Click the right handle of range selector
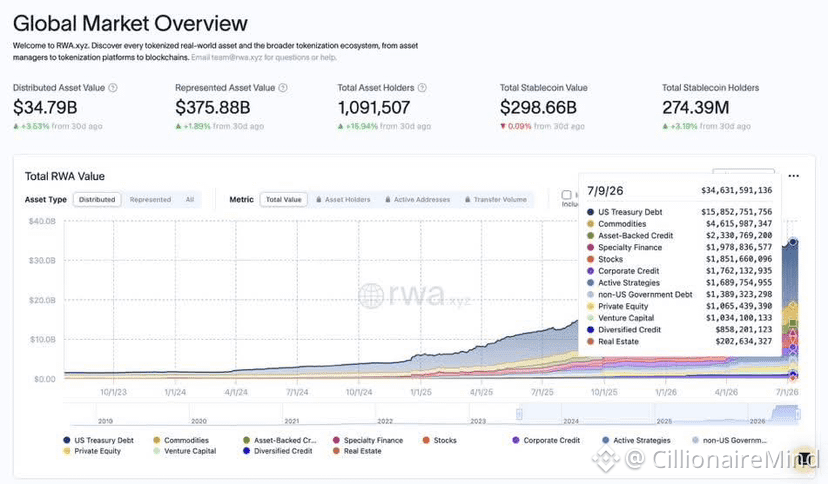The image size is (828, 484). pos(798,414)
